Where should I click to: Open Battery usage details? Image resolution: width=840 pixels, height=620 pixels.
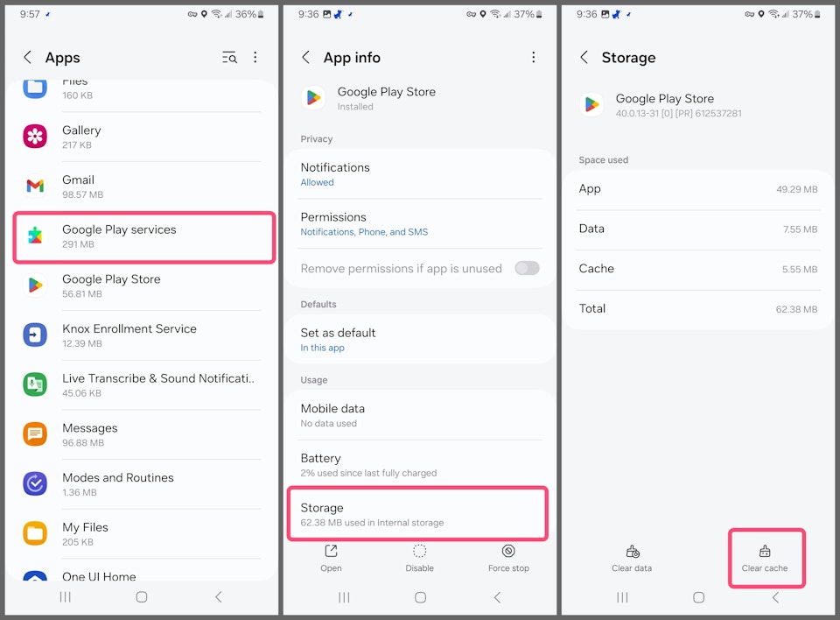(x=419, y=465)
